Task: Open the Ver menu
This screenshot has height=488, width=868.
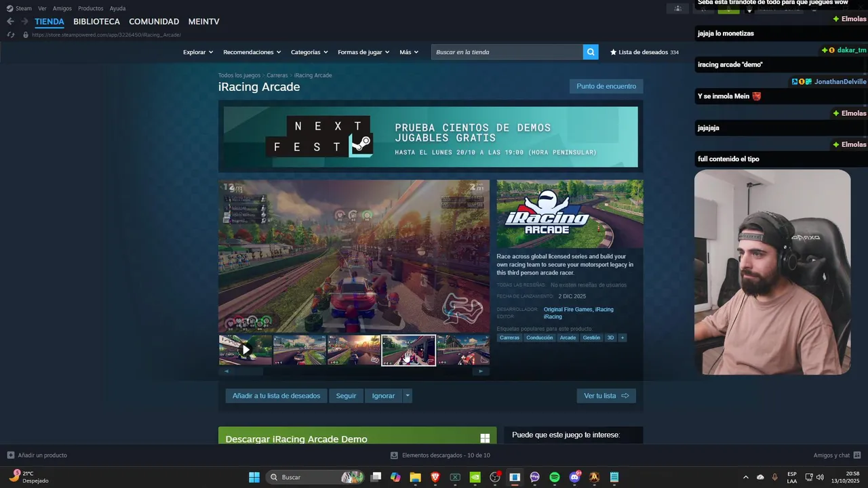Action: (42, 8)
